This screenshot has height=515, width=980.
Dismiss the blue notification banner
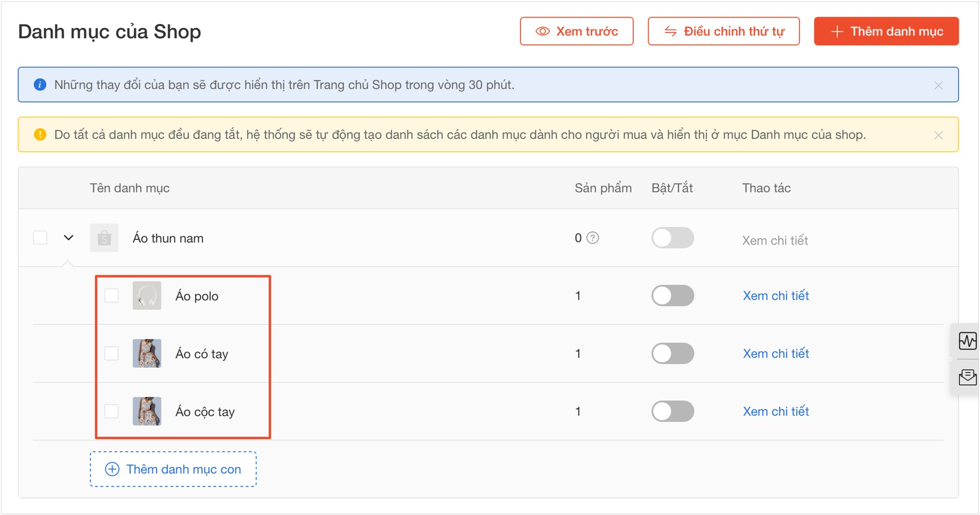point(939,86)
